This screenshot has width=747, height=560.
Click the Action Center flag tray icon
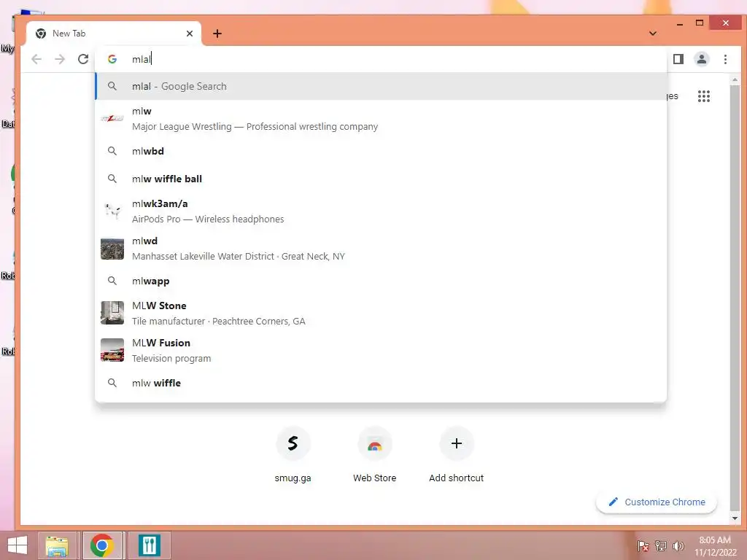coord(643,546)
